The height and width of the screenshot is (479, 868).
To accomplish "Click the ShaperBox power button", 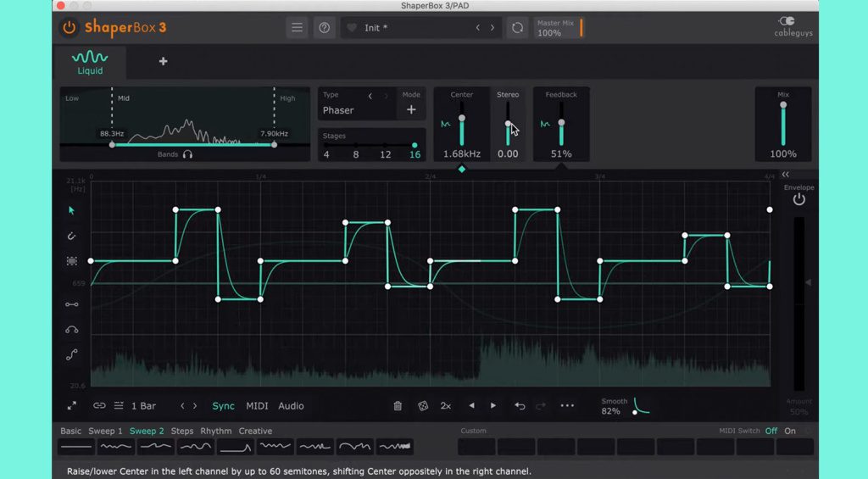I will pos(70,28).
